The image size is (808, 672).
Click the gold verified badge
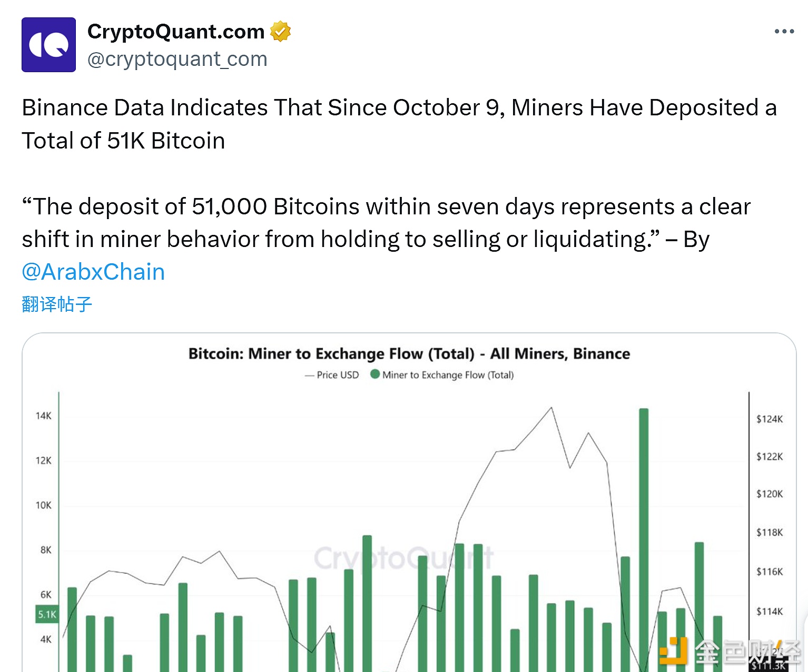point(280,32)
